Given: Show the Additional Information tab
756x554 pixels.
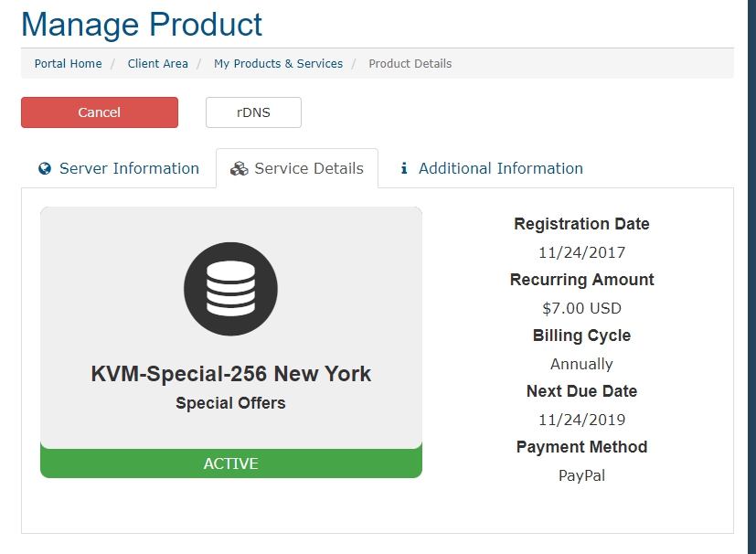Looking at the screenshot, I should tap(492, 169).
